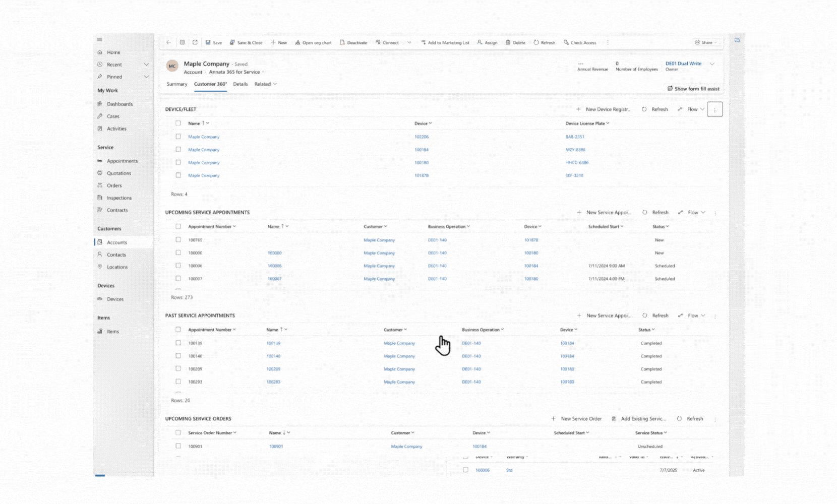
Task: Click the Delete trash icon
Action: 508,43
